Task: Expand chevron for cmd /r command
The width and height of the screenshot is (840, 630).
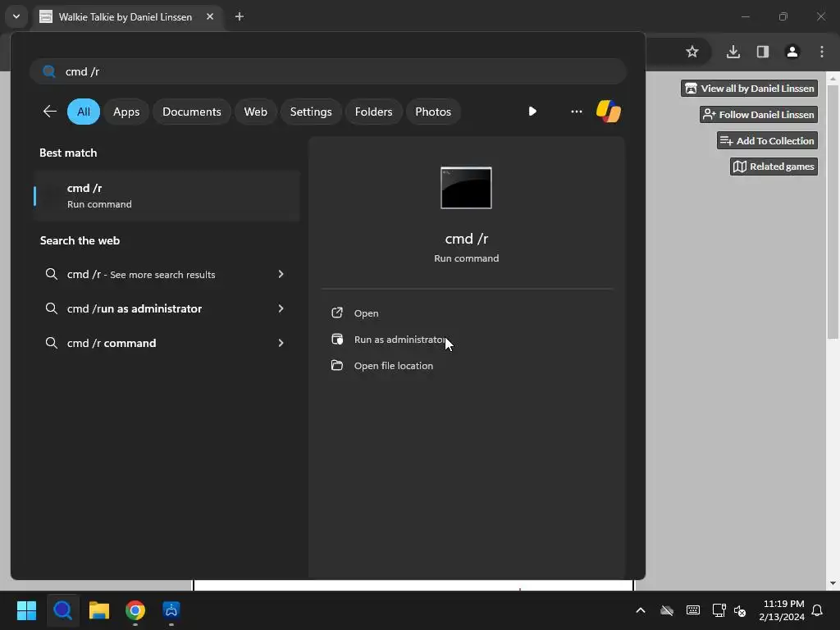Action: [281, 343]
